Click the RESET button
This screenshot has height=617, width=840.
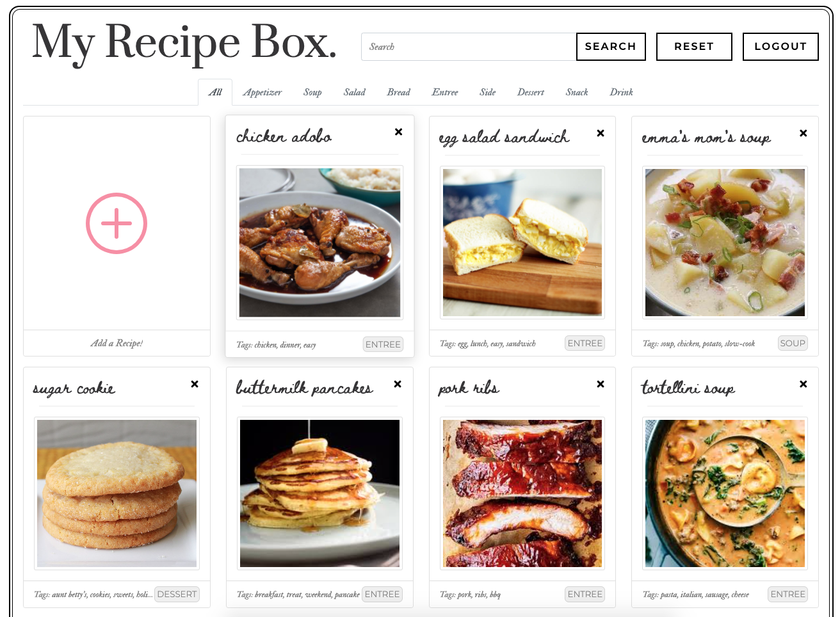694,47
